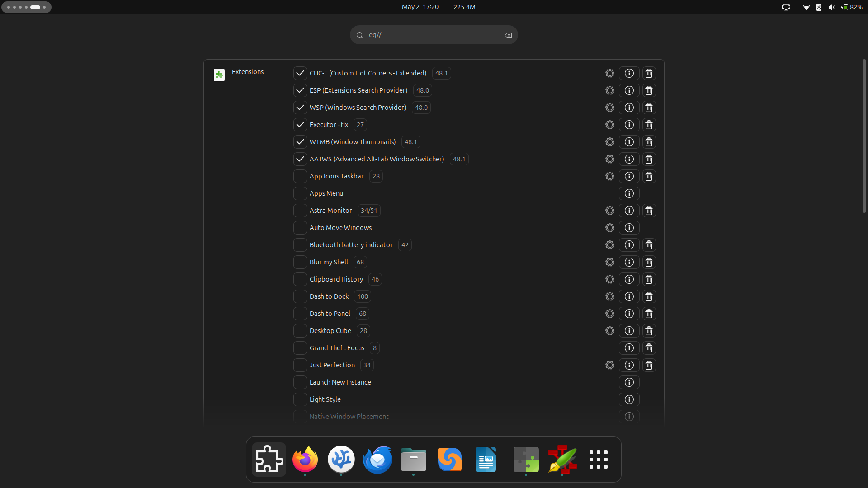Click the workspace indicator in top bar

pyautogui.click(x=26, y=7)
